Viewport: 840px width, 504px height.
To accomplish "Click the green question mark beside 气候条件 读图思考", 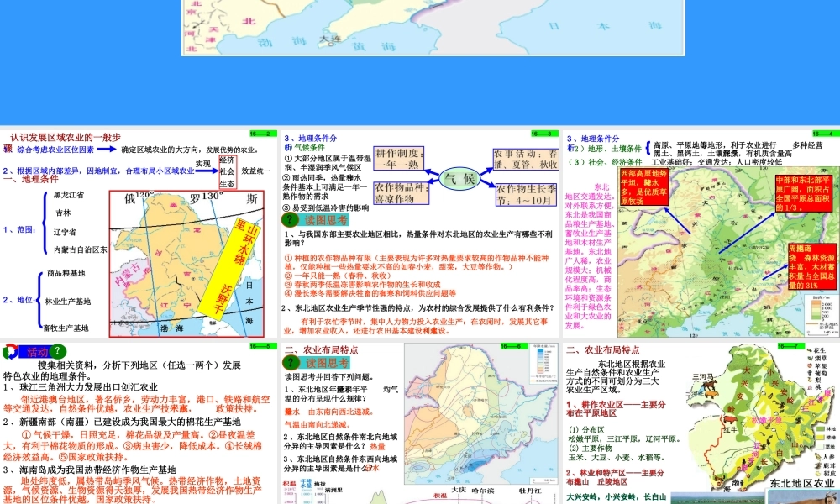I will [x=290, y=219].
